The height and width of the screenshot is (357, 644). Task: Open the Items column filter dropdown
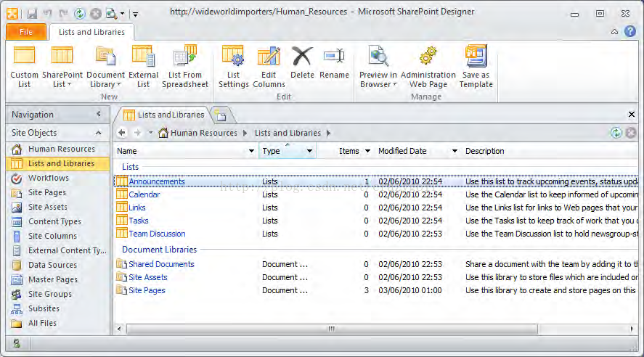coord(367,151)
